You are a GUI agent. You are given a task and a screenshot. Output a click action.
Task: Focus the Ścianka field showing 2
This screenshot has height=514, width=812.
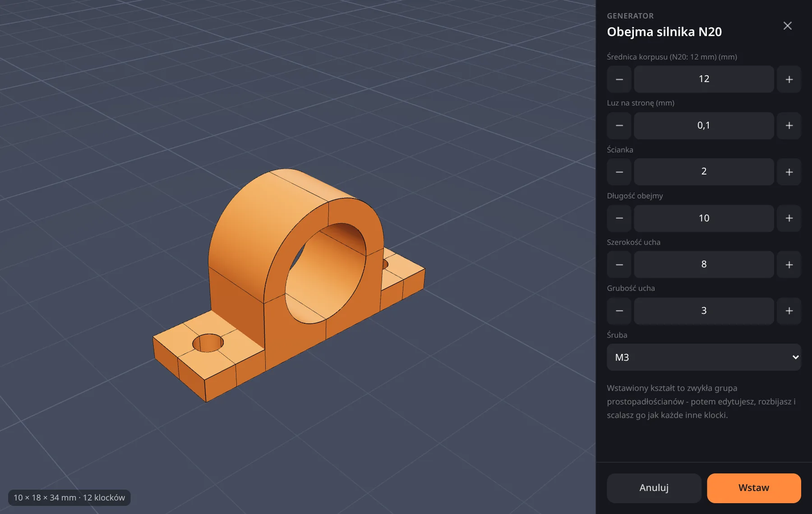pyautogui.click(x=704, y=172)
